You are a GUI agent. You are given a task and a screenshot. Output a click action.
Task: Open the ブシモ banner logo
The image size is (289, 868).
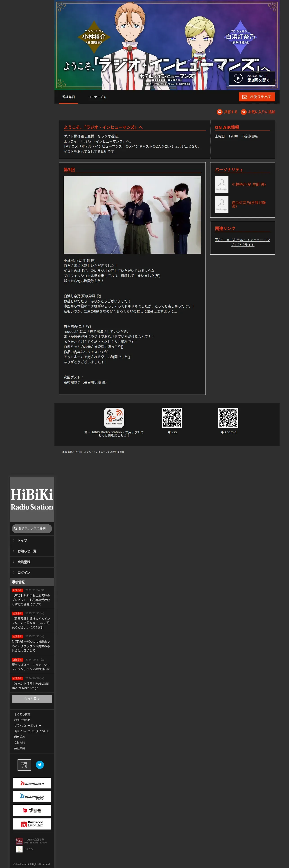[x=32, y=810]
